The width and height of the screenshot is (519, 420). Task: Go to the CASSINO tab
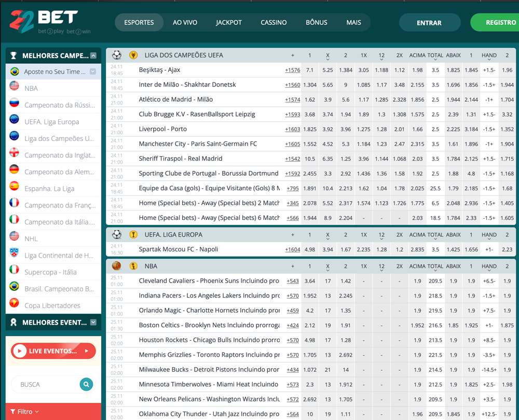click(x=274, y=22)
